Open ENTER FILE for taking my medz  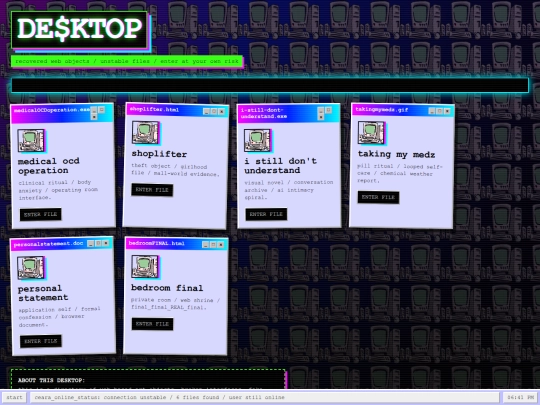coord(378,197)
